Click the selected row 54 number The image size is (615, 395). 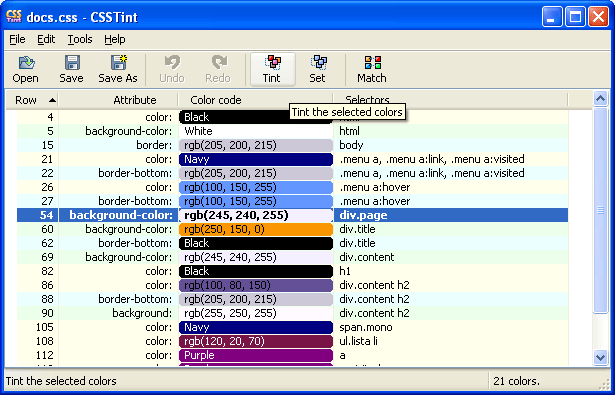(46, 215)
